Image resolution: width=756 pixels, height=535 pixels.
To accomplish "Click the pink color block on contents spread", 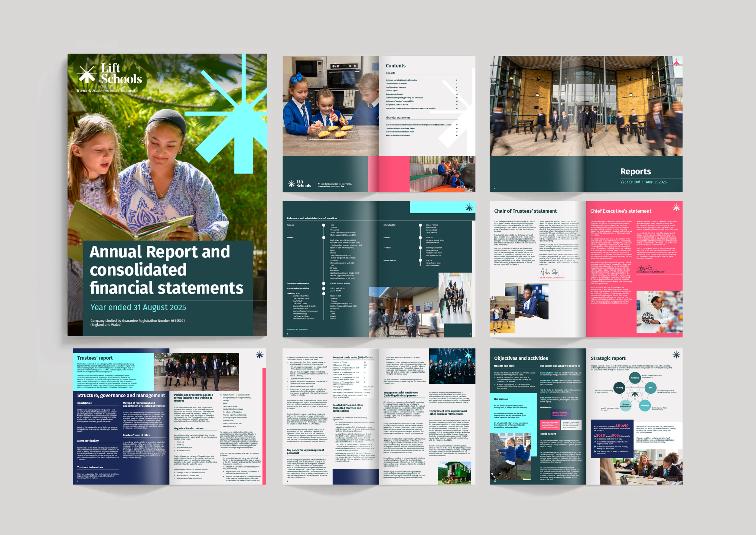I will [x=388, y=174].
